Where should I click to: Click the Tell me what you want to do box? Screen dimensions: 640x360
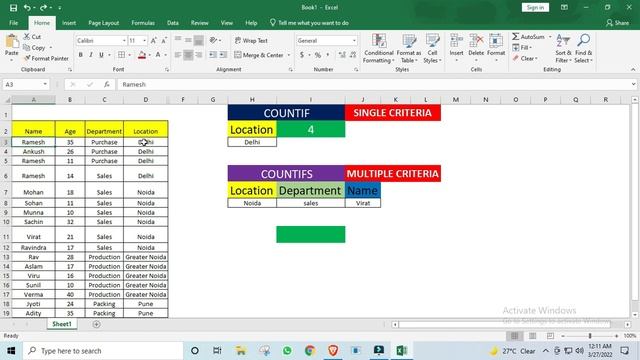click(x=309, y=23)
